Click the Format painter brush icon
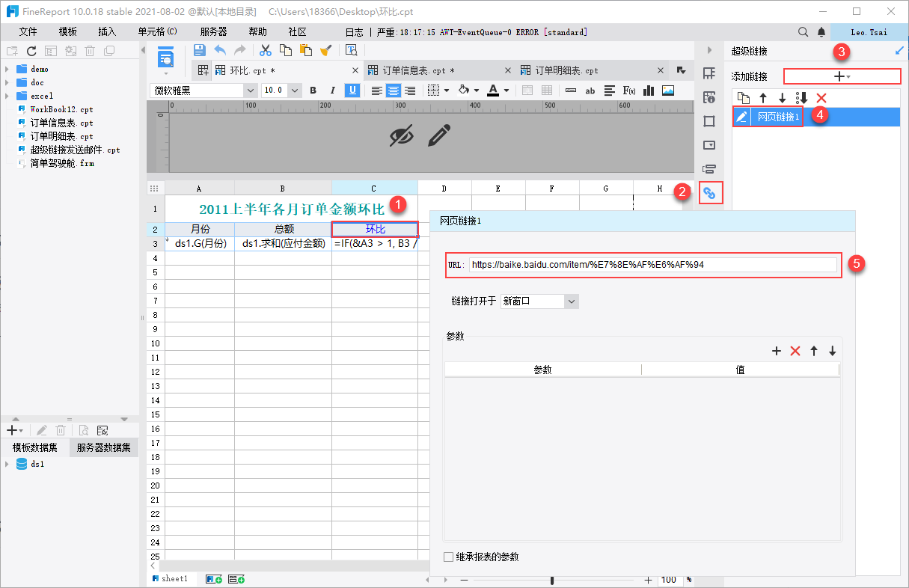This screenshot has height=588, width=909. click(325, 50)
